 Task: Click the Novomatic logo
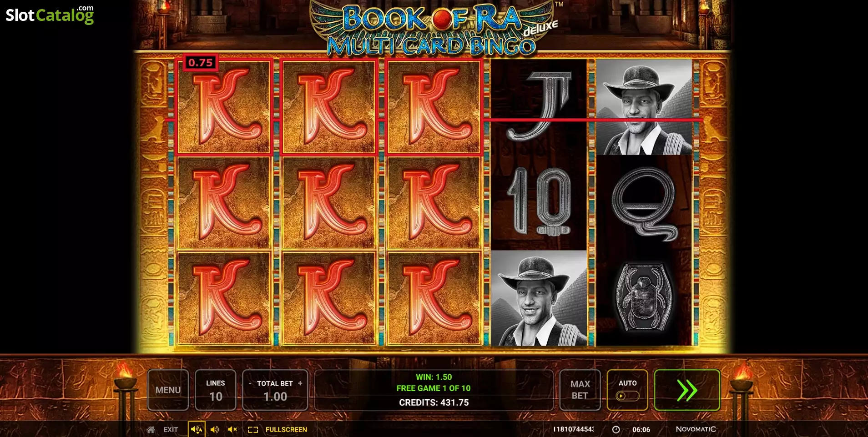696,429
